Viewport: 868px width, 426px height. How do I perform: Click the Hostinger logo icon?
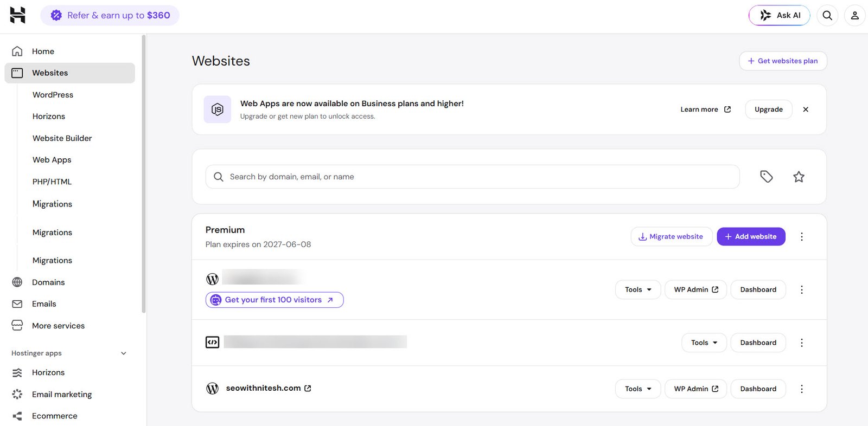click(17, 15)
